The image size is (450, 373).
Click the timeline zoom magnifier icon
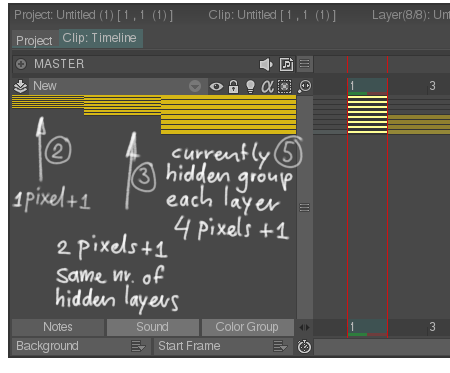pos(305,86)
